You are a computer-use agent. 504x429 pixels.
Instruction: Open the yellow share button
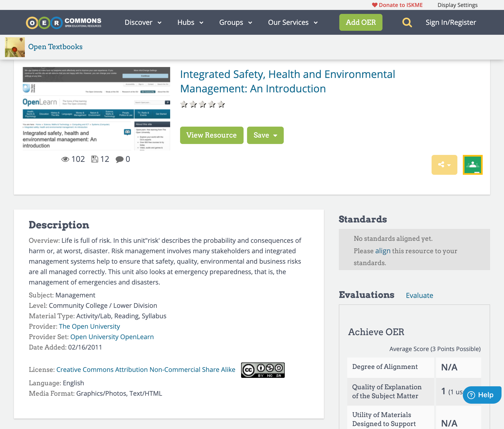pos(444,165)
